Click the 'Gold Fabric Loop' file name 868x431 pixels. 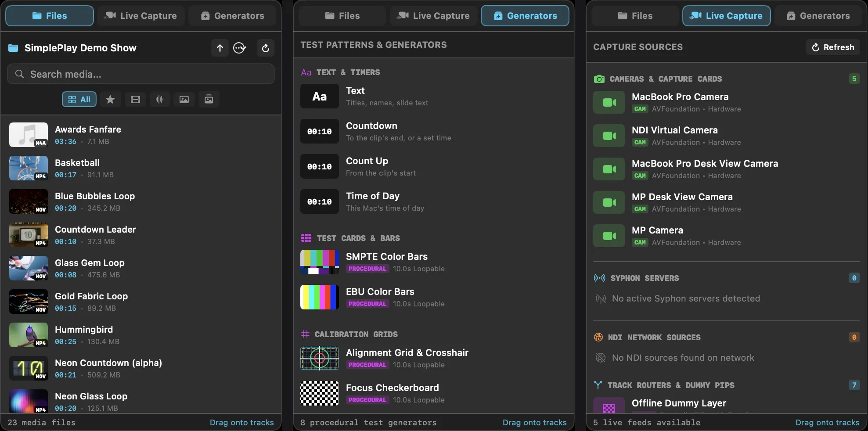coord(91,296)
